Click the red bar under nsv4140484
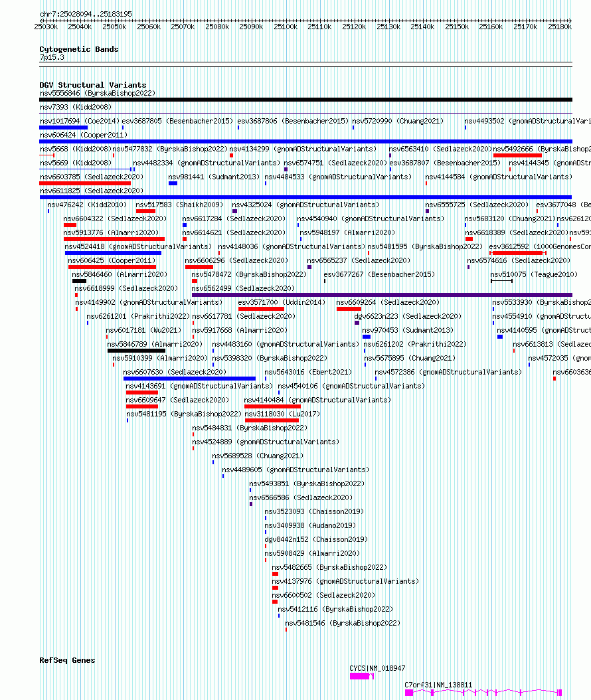This screenshot has height=700, width=591. click(272, 406)
